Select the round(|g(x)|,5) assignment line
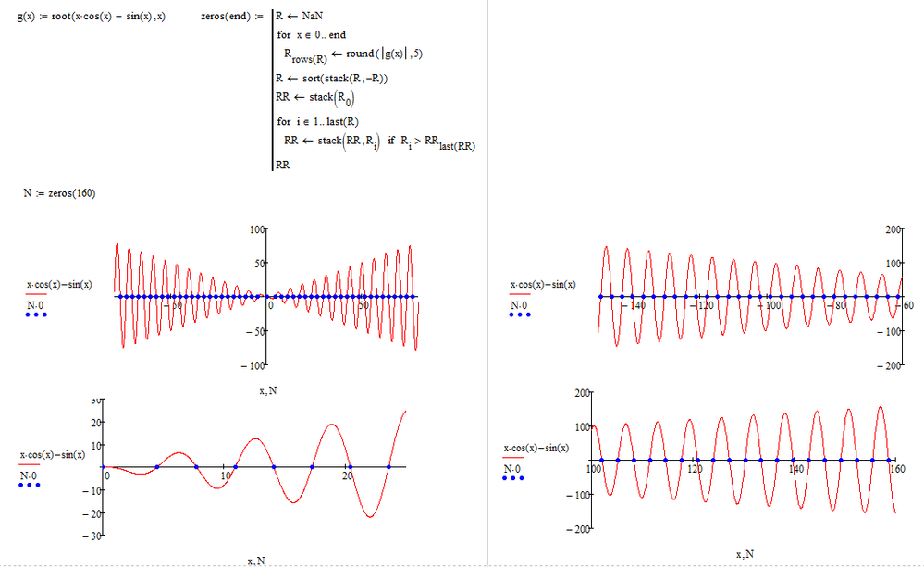The image size is (924, 567). tap(353, 55)
